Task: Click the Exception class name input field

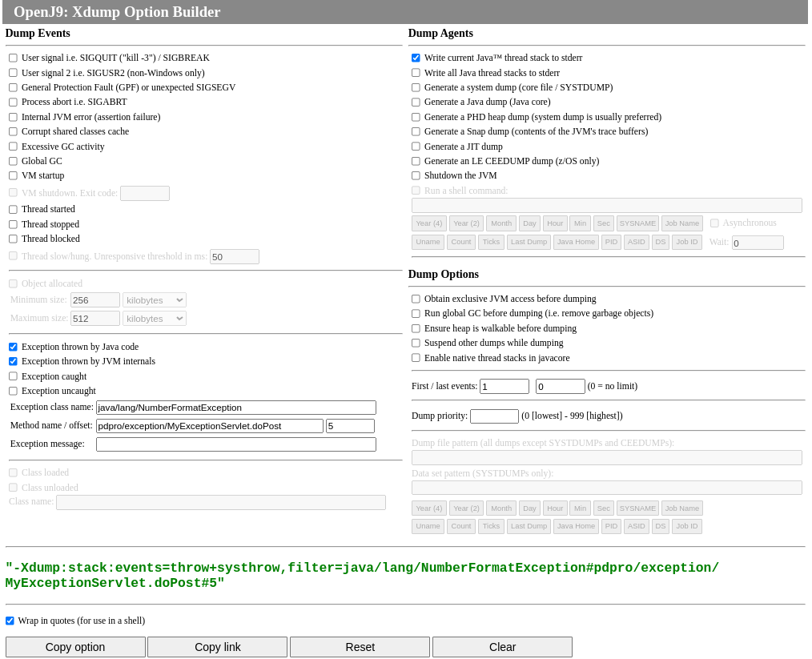Action: tap(235, 408)
